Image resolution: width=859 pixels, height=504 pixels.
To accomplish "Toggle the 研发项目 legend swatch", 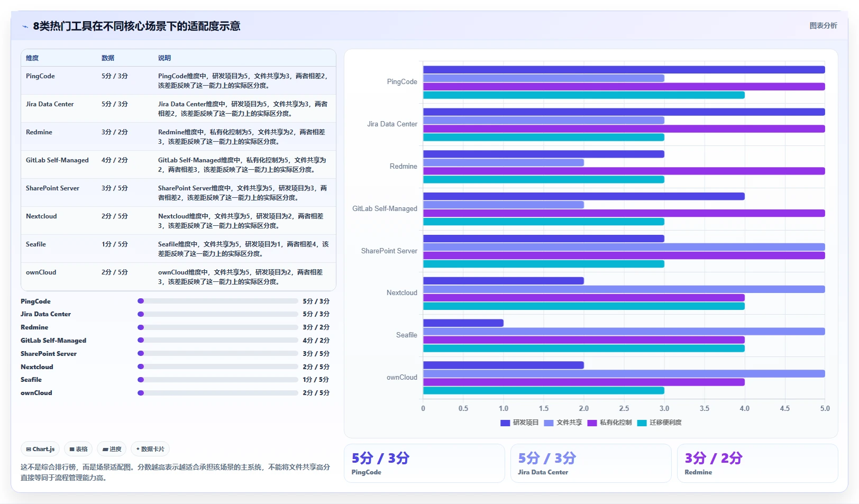I will (x=505, y=423).
